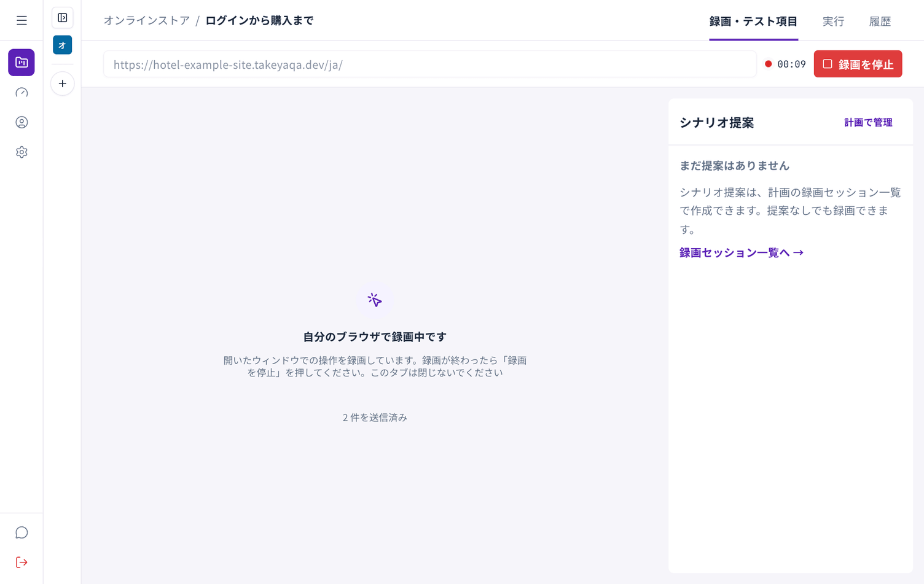Click the ログインから購入まで breadcrumb title
Viewport: 924px width, 584px height.
coord(259,21)
